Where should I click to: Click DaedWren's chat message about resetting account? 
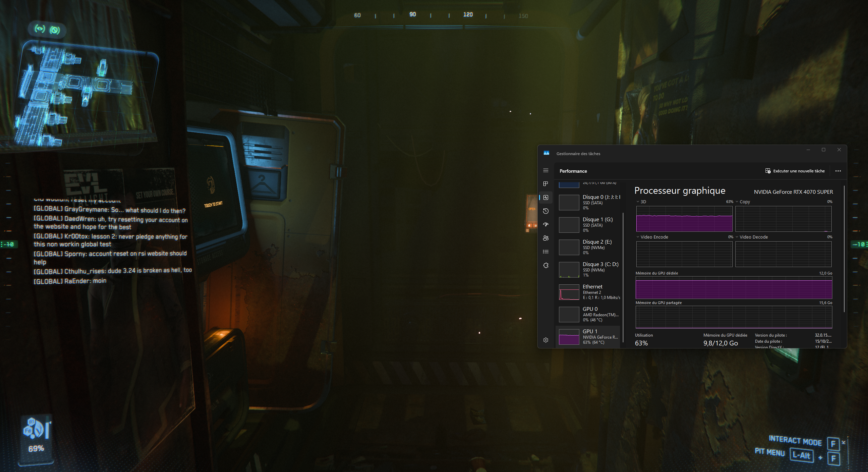[x=111, y=223]
